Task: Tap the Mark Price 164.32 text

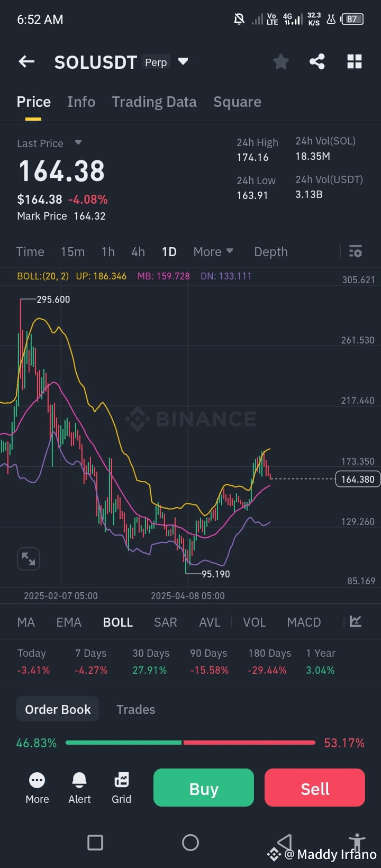Action: pyautogui.click(x=61, y=216)
